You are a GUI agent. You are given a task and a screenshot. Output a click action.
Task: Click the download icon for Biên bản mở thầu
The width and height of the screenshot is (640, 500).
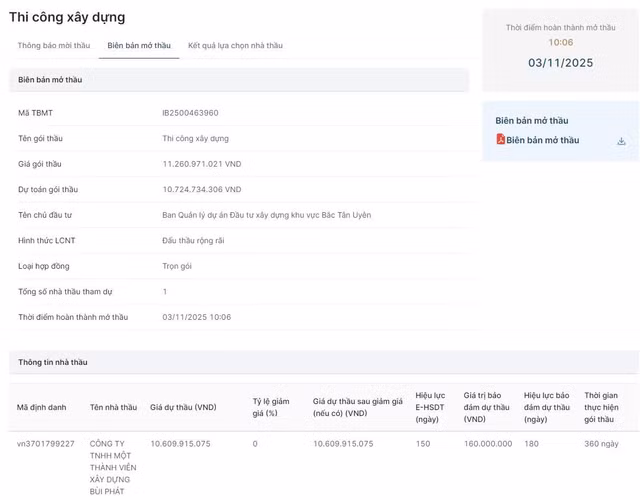click(621, 141)
